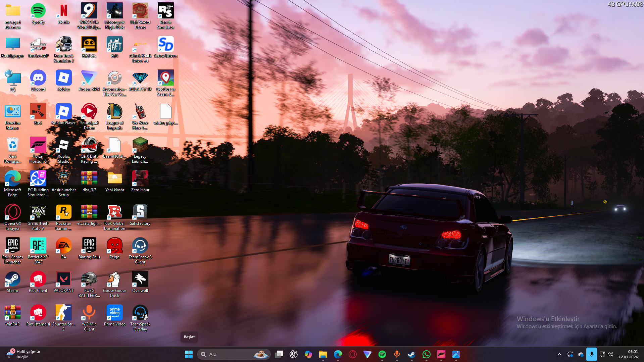Select the PC Building Simulator icon
This screenshot has height=362, width=644.
[x=38, y=184]
